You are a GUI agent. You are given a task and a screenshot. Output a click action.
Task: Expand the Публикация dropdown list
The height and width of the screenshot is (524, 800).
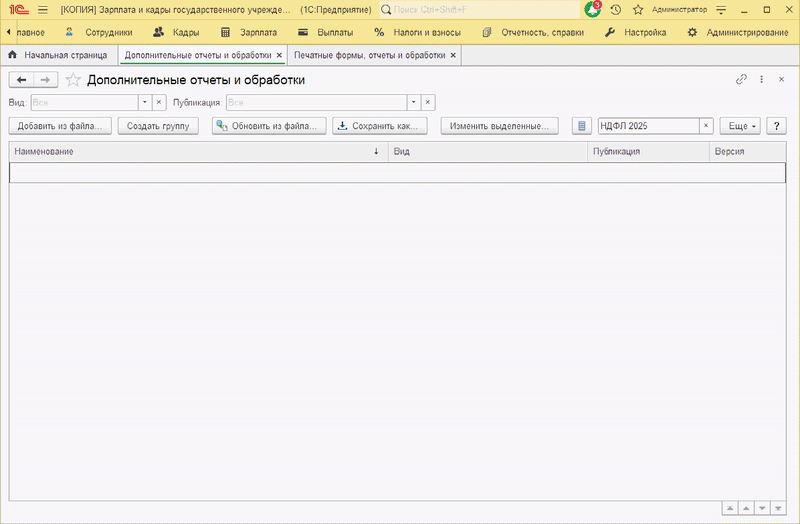click(x=414, y=103)
